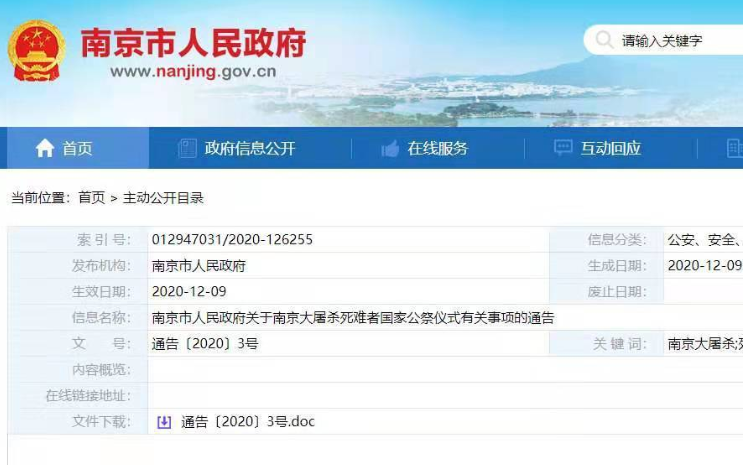This screenshot has width=745, height=465.
Task: Click the www.nanjing.gov.cn address text
Action: coord(193,72)
